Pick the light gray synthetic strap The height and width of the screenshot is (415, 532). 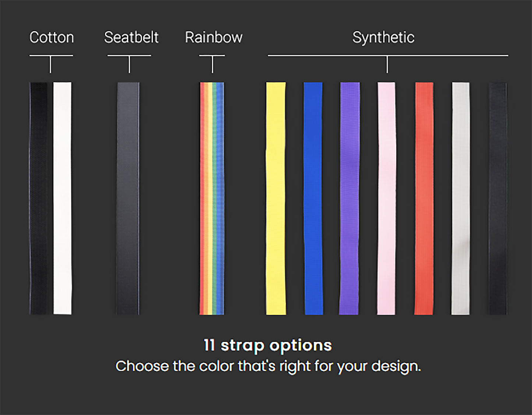(461, 198)
